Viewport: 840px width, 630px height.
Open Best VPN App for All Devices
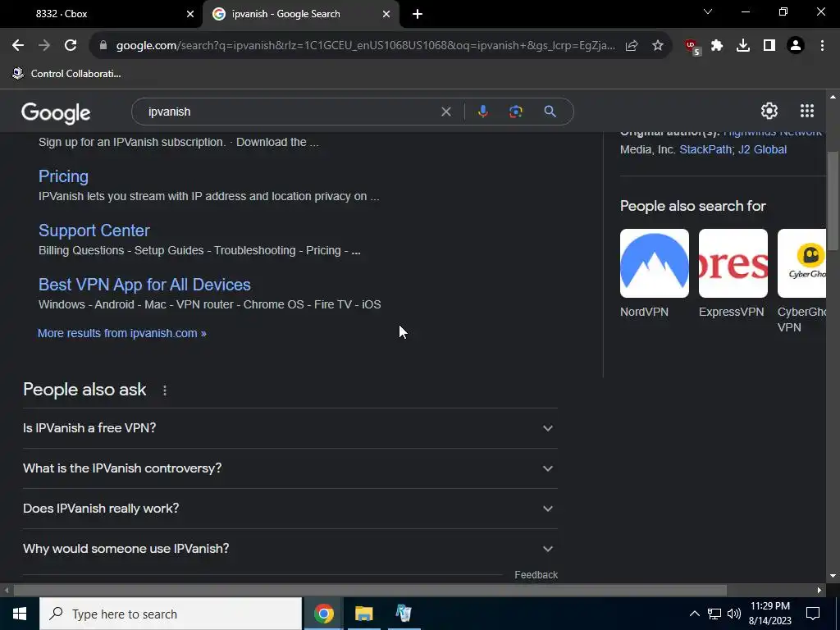pos(144,285)
